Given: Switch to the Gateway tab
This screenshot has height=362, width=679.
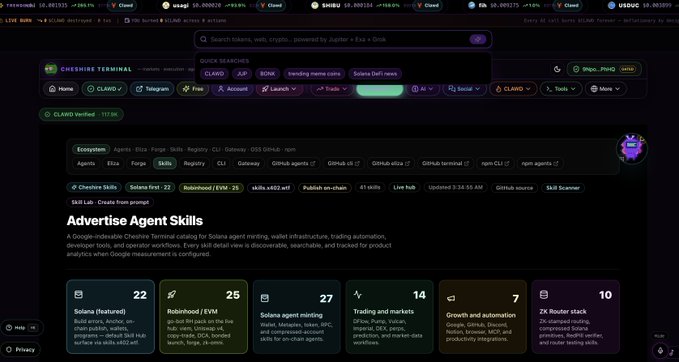Looking at the screenshot, I should point(249,164).
